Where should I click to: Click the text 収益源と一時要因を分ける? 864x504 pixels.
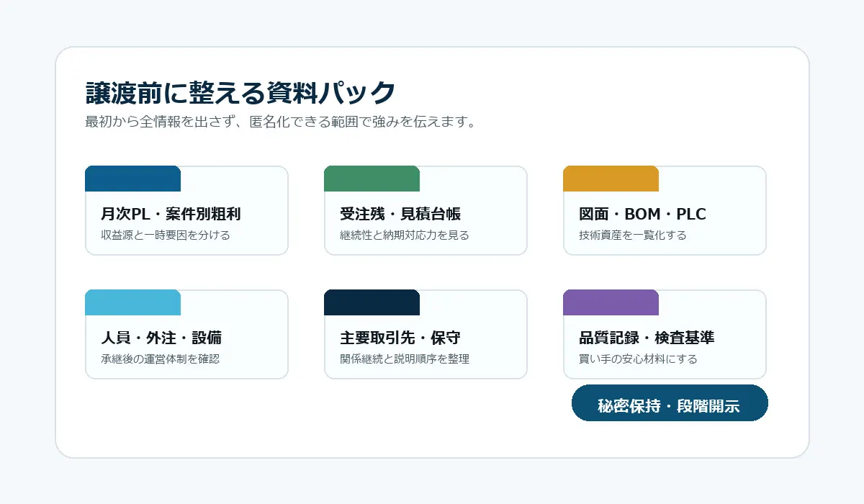166,235
